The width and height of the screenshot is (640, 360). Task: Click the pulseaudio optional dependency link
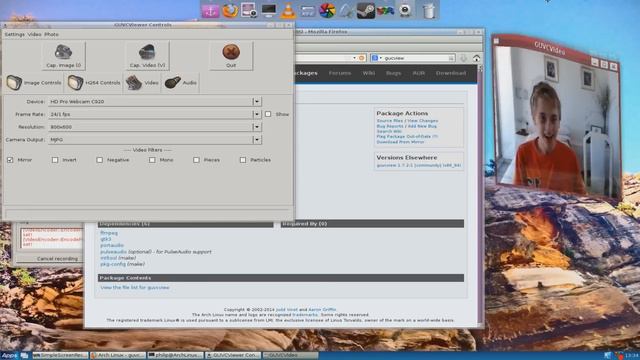[113, 252]
